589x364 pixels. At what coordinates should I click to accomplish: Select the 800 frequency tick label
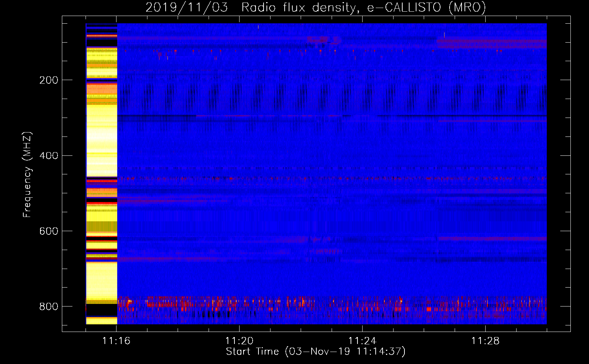point(49,306)
